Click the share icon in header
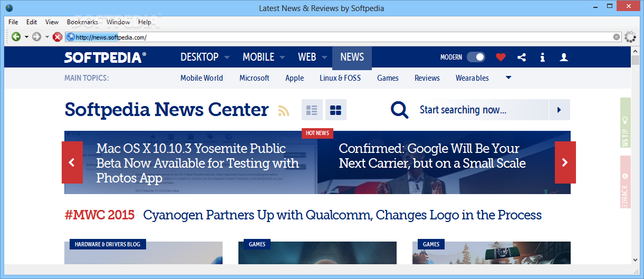 click(522, 57)
